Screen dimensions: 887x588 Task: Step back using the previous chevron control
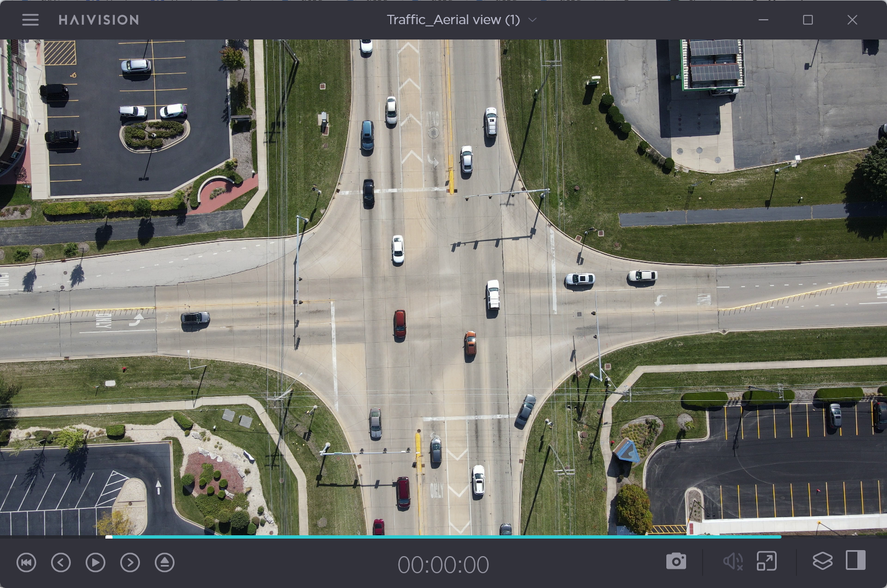point(61,563)
